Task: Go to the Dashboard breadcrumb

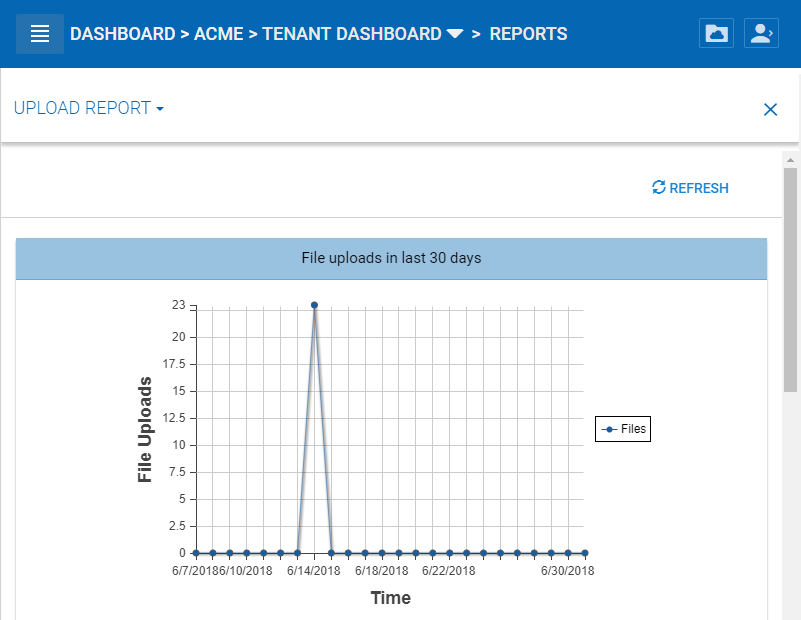Action: (x=122, y=34)
